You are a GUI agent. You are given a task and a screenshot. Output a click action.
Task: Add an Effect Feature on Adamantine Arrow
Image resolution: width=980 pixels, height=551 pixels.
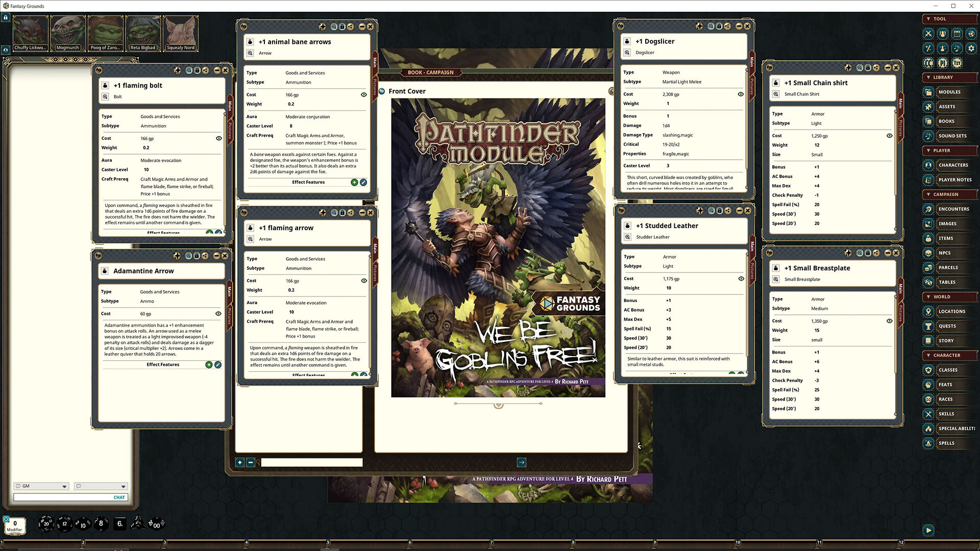209,364
